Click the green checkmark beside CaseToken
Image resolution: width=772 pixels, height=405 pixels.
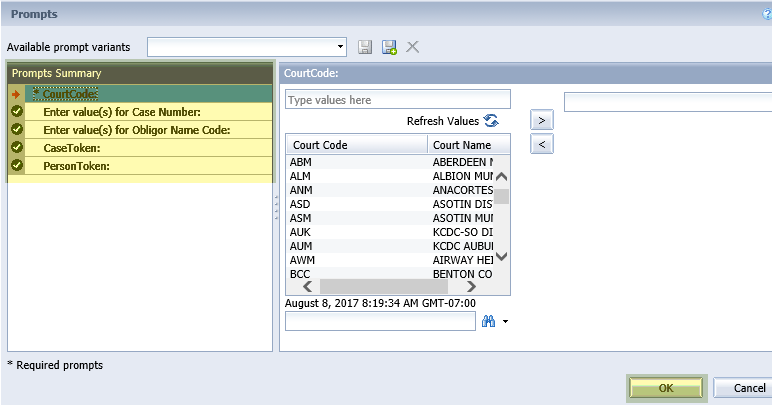tap(17, 147)
